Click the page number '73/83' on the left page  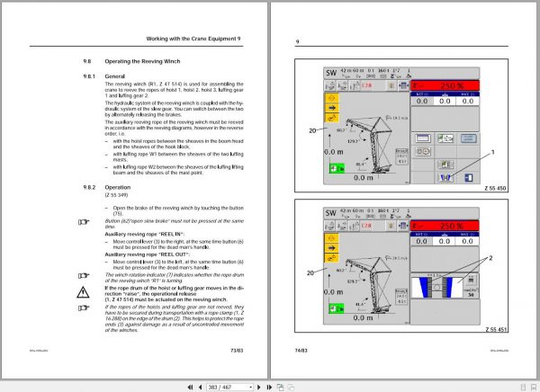[237, 351]
